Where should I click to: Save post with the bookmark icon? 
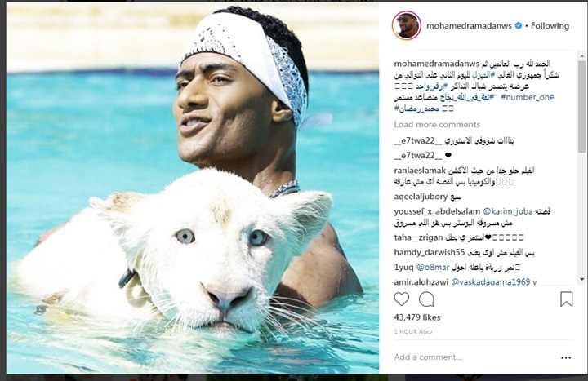coord(566,299)
